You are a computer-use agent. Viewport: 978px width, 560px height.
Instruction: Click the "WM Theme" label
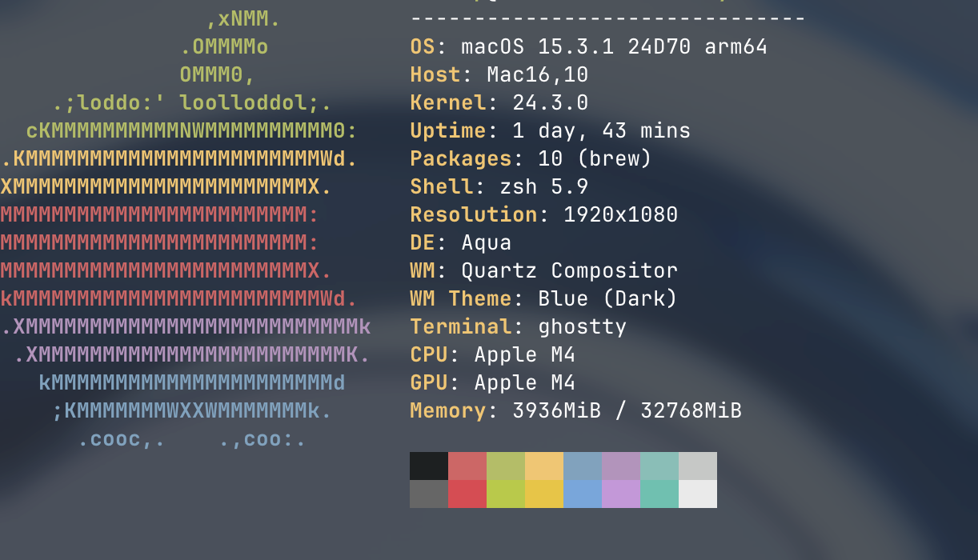click(x=461, y=298)
